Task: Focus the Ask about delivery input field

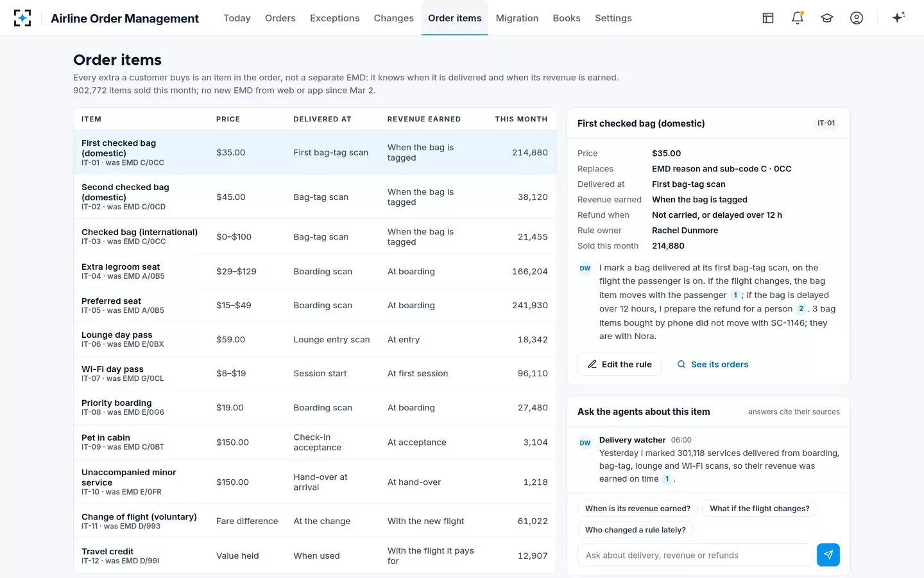Action: 695,556
